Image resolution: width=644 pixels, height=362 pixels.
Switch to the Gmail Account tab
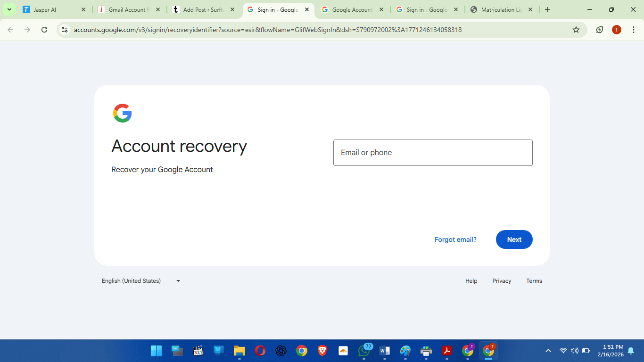129,9
